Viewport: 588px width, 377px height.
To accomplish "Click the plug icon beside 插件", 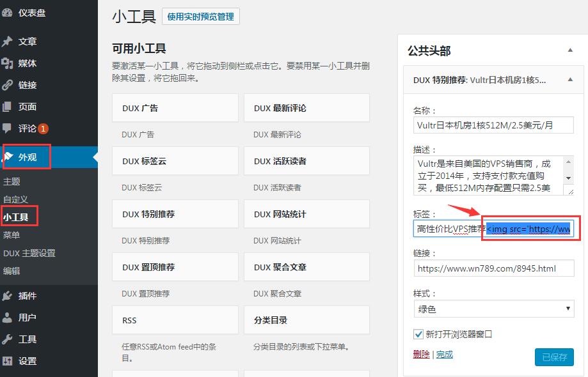I will tap(7, 296).
